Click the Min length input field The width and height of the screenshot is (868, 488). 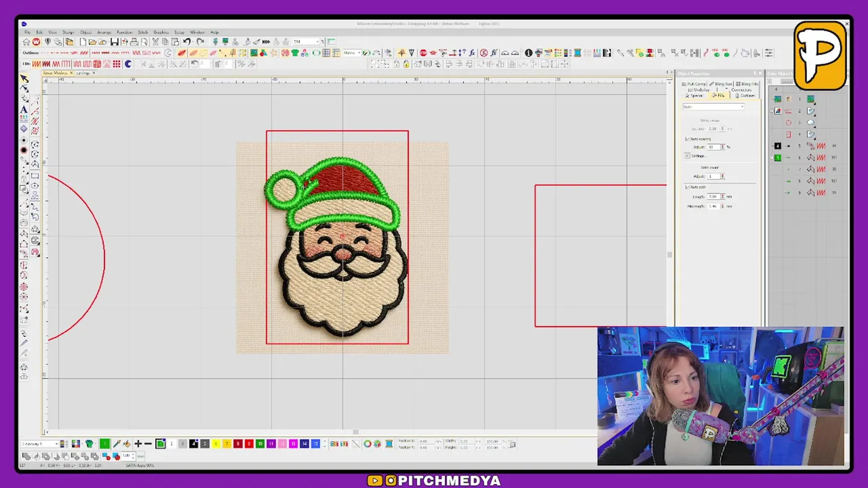pyautogui.click(x=714, y=206)
